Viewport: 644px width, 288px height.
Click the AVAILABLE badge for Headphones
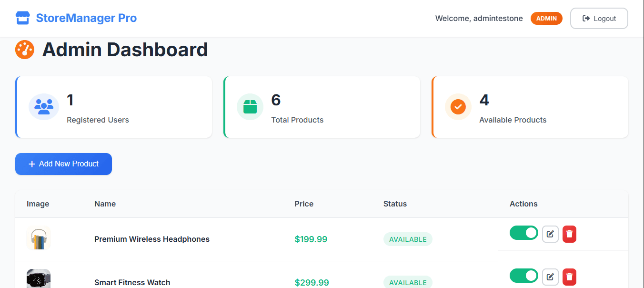click(408, 239)
